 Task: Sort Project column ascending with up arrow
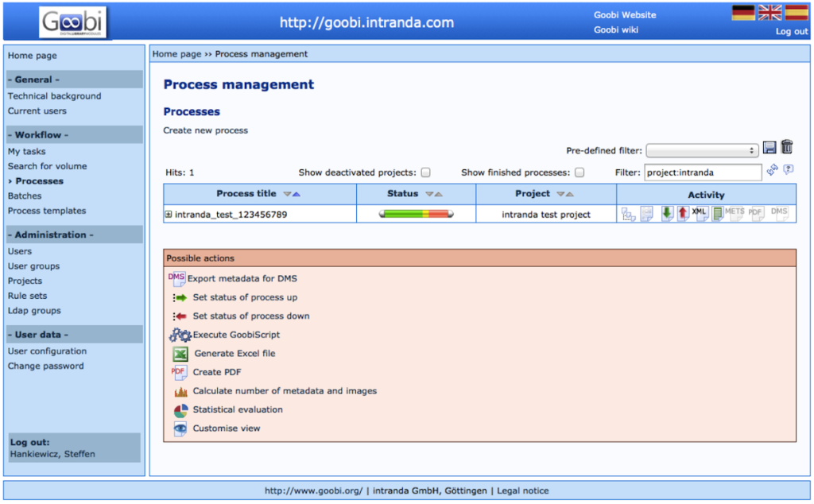point(570,194)
